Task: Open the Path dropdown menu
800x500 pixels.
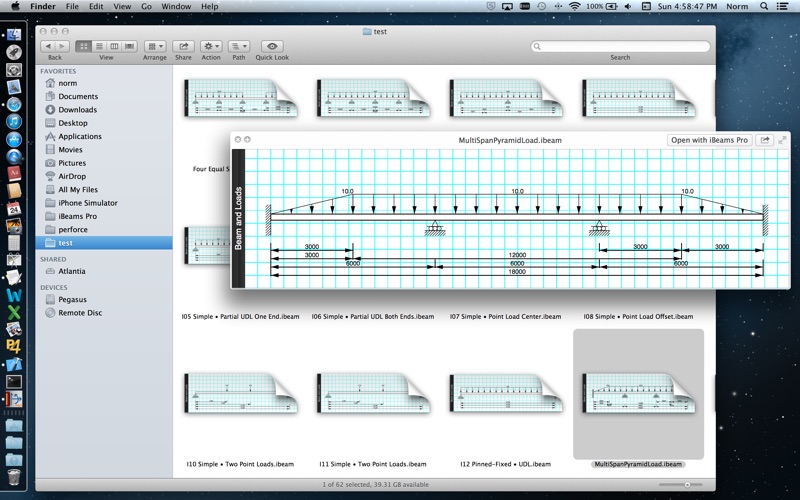Action: click(239, 46)
